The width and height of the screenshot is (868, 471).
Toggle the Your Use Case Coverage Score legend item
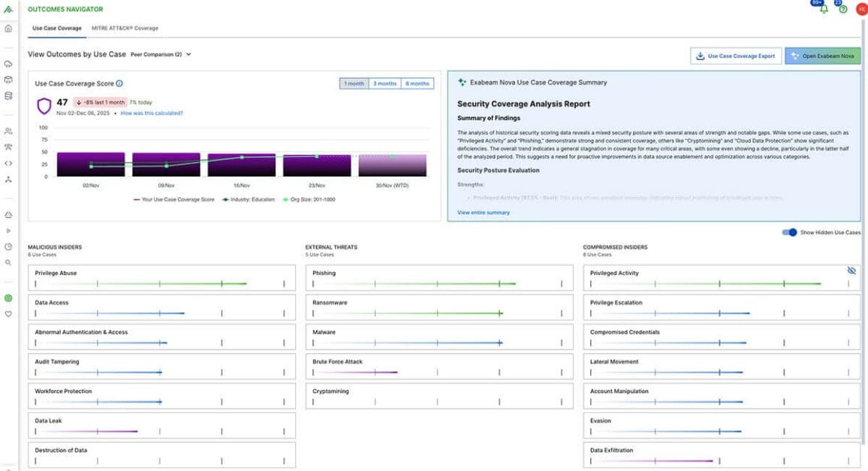coord(173,200)
